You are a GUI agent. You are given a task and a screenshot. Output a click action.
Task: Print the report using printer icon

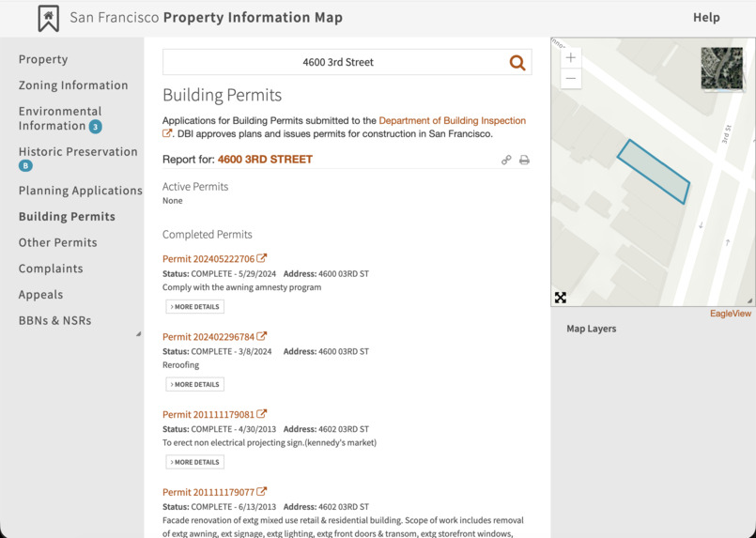(x=524, y=160)
